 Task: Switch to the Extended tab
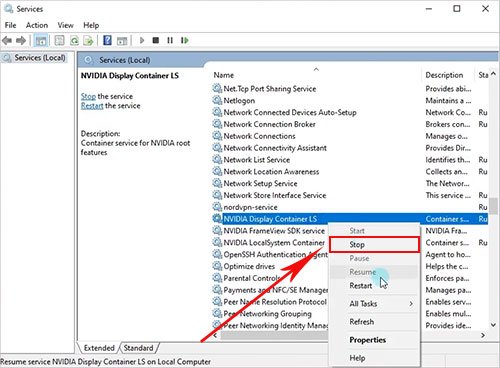pos(99,348)
